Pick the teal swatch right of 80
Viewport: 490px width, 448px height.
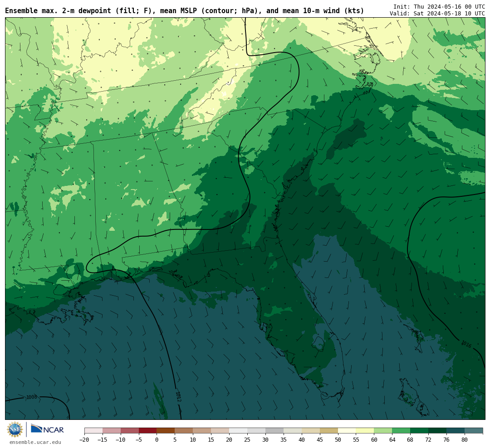point(474,431)
